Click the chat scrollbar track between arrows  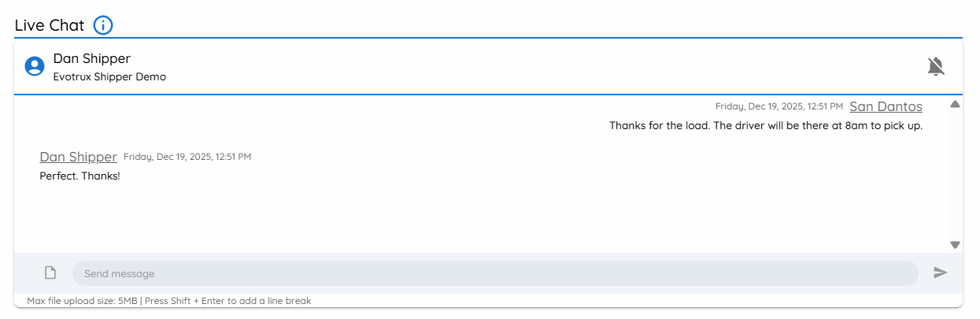tap(955, 175)
